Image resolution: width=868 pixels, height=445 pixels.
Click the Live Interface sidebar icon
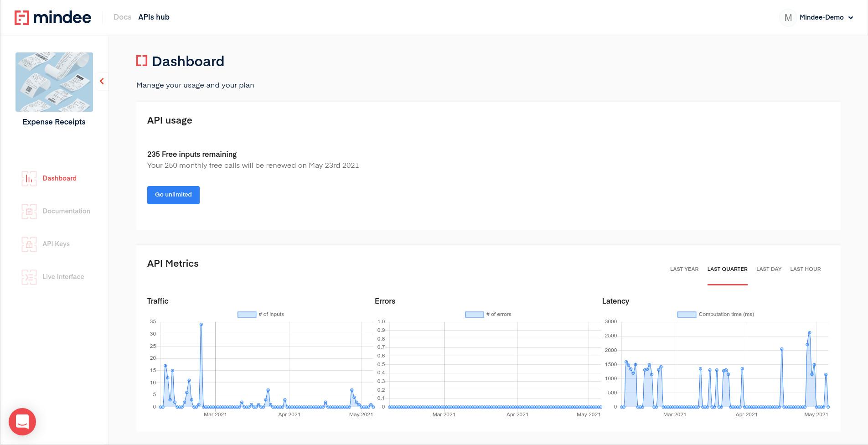point(29,277)
